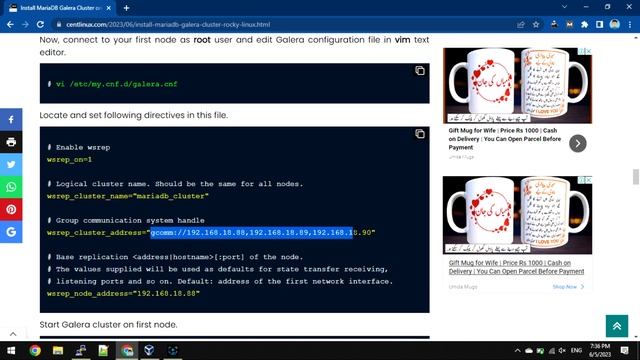Image resolution: width=640 pixels, height=360 pixels.
Task: Show hidden system tray icons
Action: 518,351
